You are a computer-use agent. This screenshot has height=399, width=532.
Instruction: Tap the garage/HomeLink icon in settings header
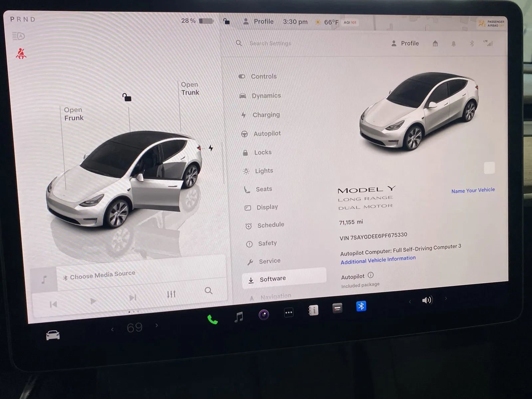point(435,44)
